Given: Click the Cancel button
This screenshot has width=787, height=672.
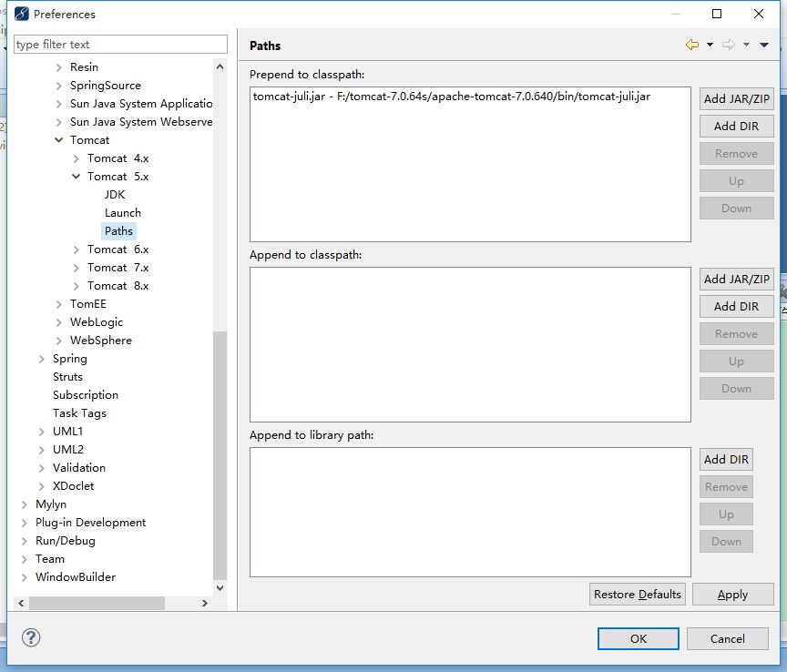Looking at the screenshot, I should 727,639.
